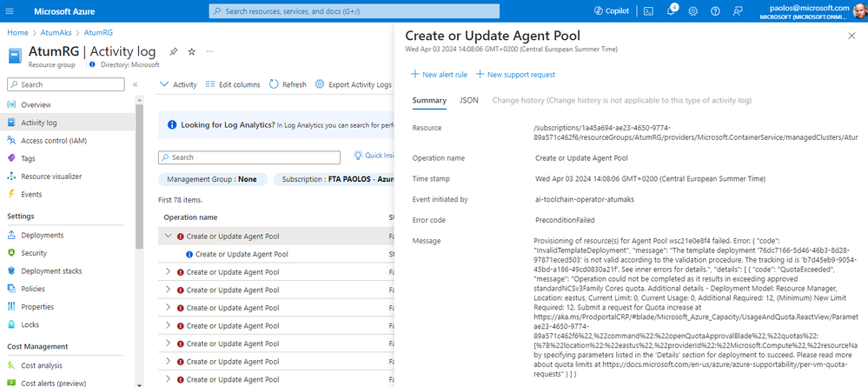The height and width of the screenshot is (387, 868).
Task: Close the Create or Update Agent Pool panel
Action: tap(851, 36)
